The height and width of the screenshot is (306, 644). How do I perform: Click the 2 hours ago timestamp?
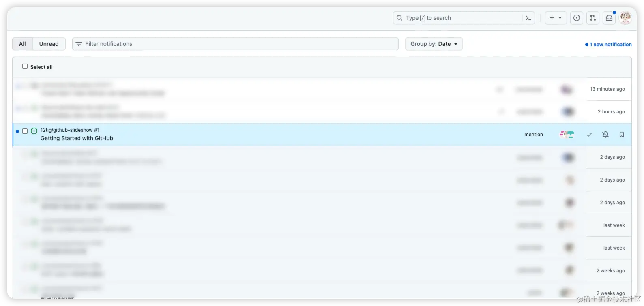[611, 112]
